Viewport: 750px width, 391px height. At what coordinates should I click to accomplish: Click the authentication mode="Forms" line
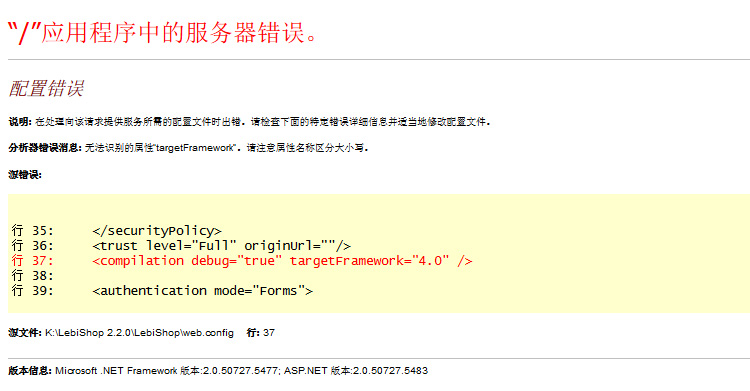(x=202, y=291)
